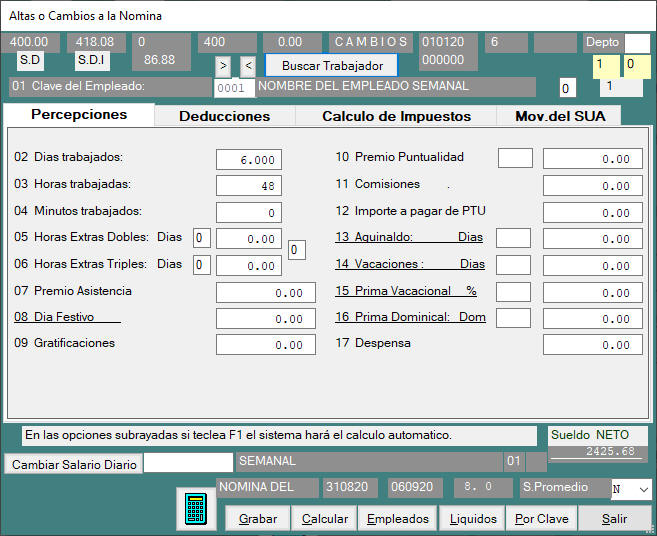Select the Percepciones tab
Image resolution: width=657 pixels, height=536 pixels.
pos(79,115)
